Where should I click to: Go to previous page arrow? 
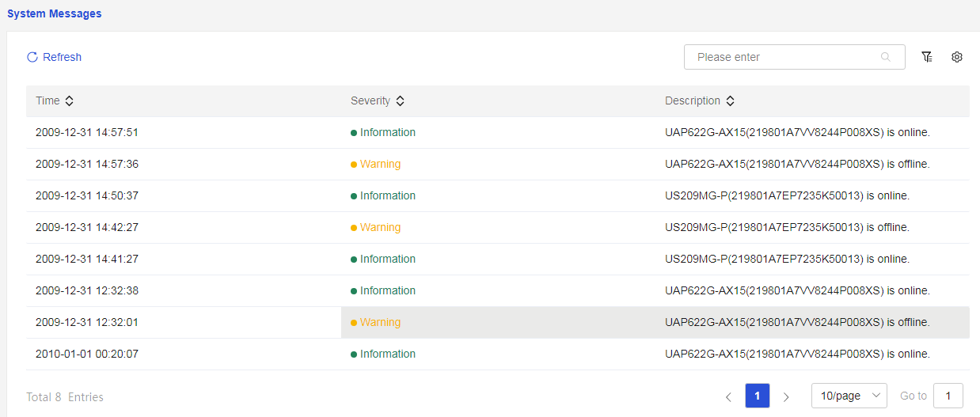coord(728,396)
